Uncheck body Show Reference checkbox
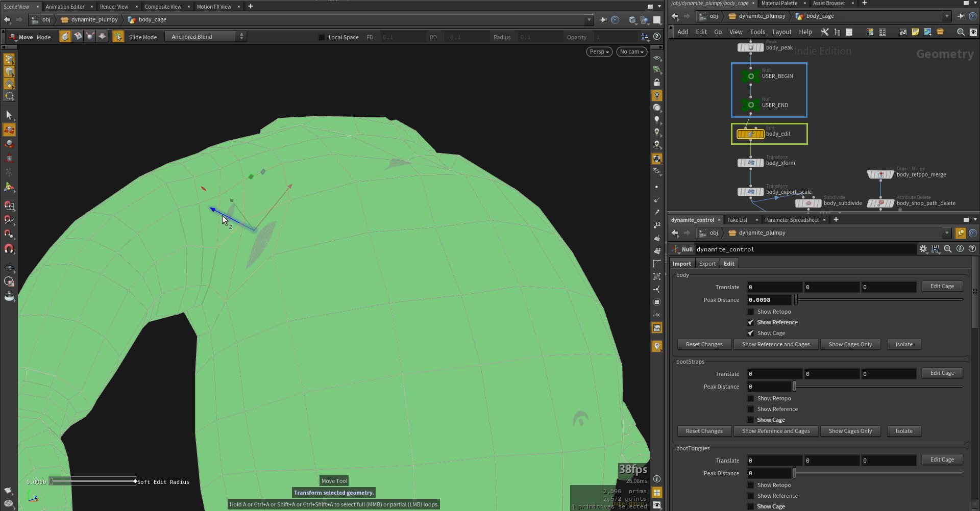980x511 pixels. [x=750, y=323]
